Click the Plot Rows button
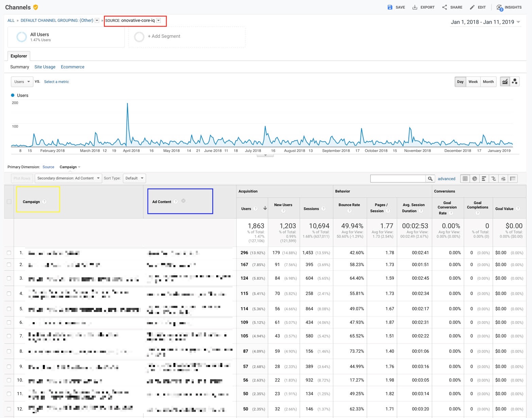Screen dimensions: 532x418 tap(22, 178)
